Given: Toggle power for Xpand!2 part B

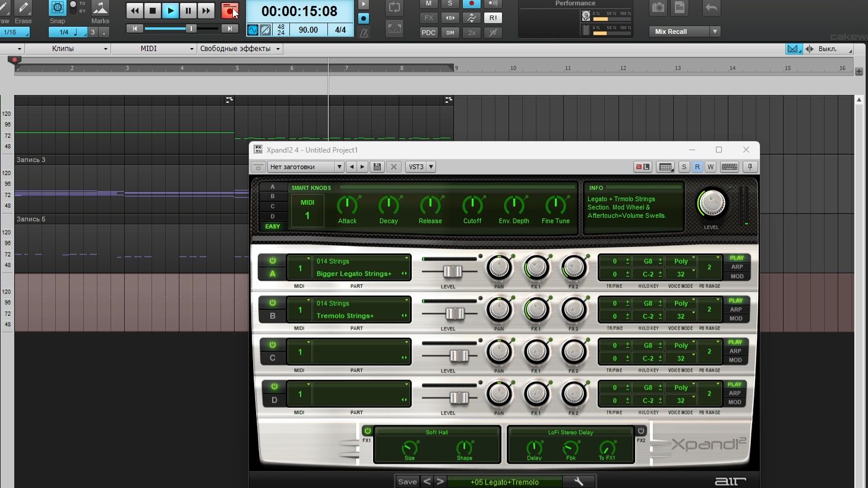Looking at the screenshot, I should point(273,303).
